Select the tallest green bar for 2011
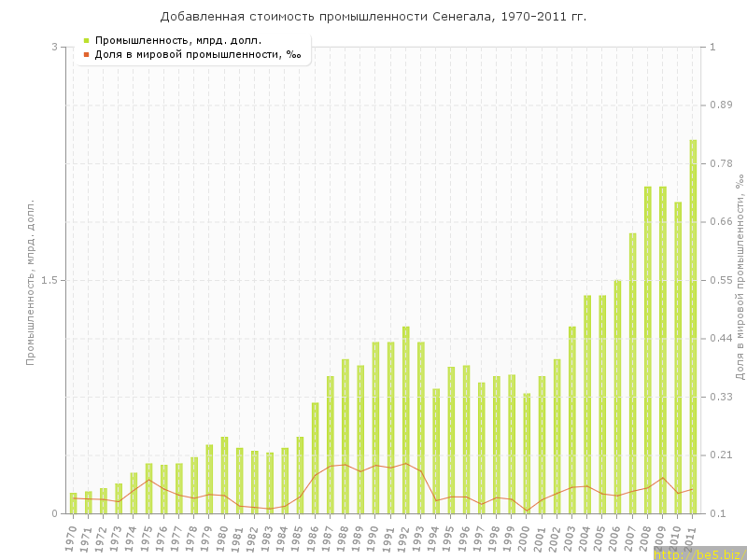The width and height of the screenshot is (747, 560). click(693, 327)
